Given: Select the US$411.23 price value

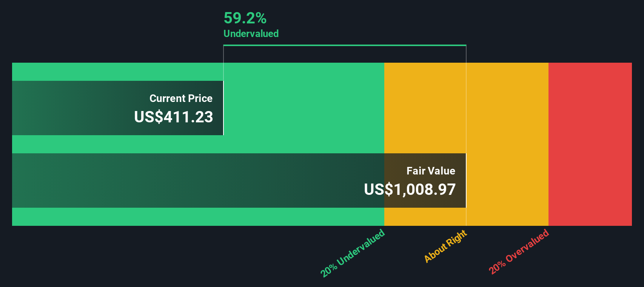Looking at the screenshot, I should 174,117.
